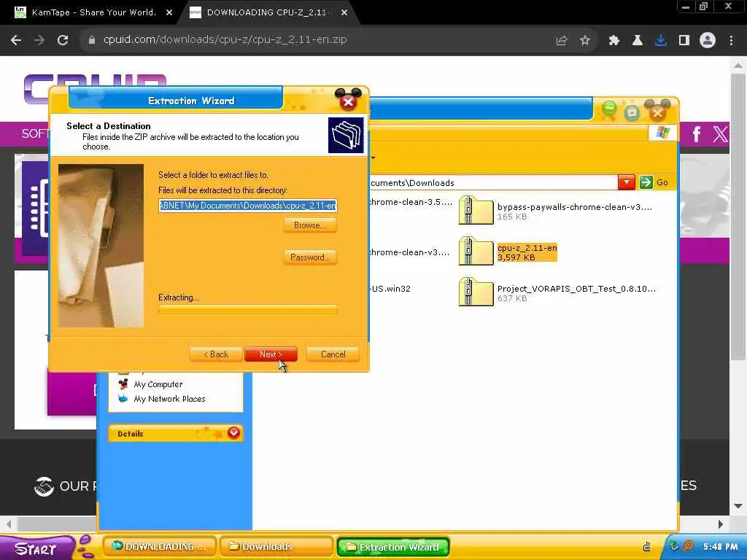Screen dimensions: 747x560
Task: Click the X (Twitter) icon on CPUID page
Action: (x=720, y=134)
